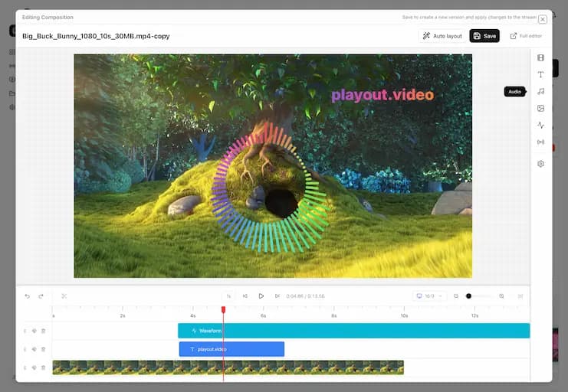Image resolution: width=568 pixels, height=392 pixels.
Task: Redo the last edit
Action: pyautogui.click(x=41, y=296)
